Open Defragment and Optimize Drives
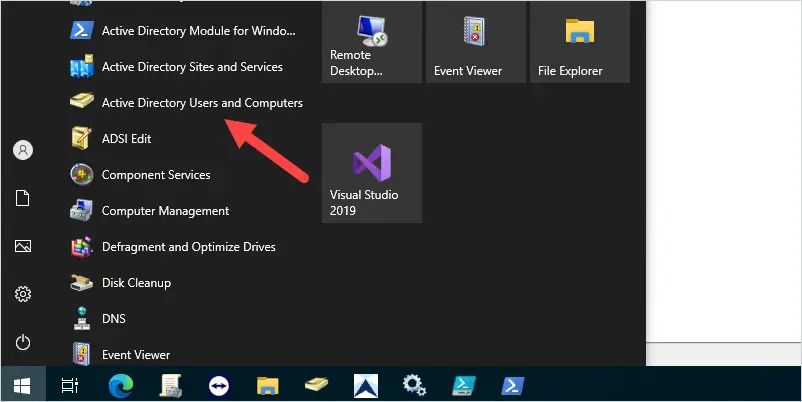The width and height of the screenshot is (802, 402). coord(173,247)
